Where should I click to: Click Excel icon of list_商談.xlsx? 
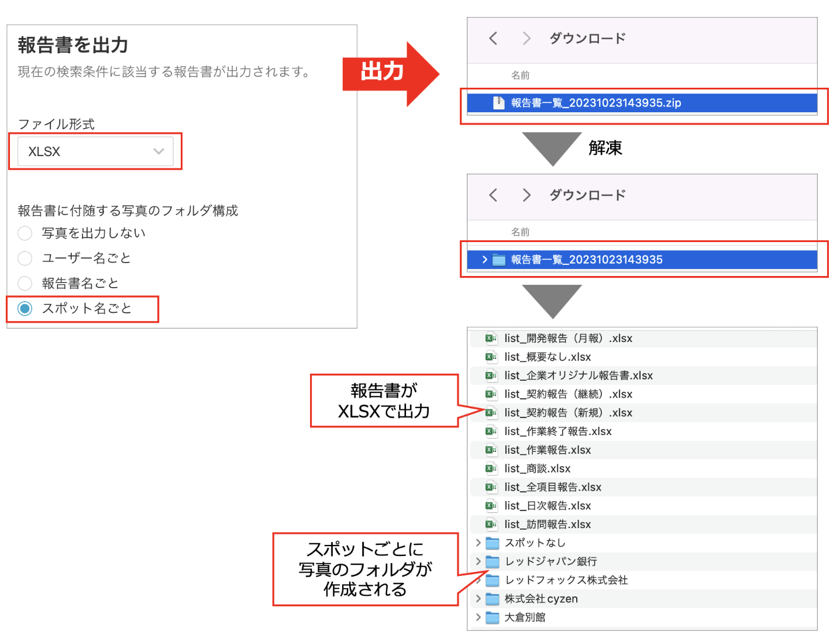(x=491, y=468)
